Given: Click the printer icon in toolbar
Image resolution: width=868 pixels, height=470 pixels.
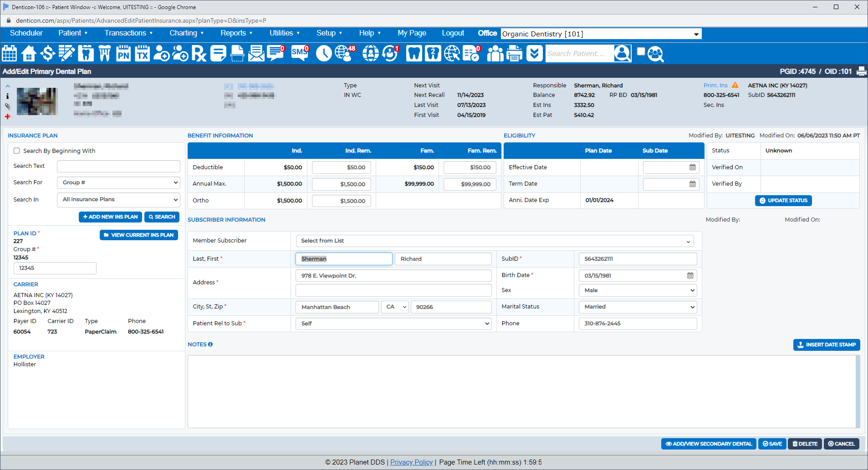Looking at the screenshot, I should [515, 54].
